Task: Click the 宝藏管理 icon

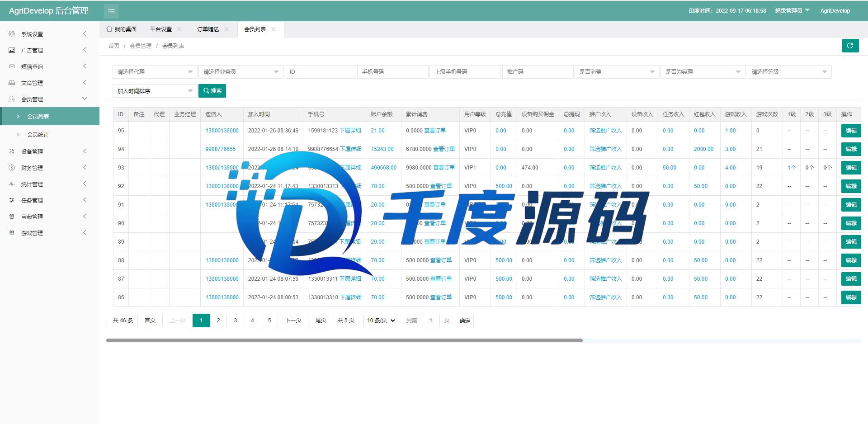Action: pos(12,217)
